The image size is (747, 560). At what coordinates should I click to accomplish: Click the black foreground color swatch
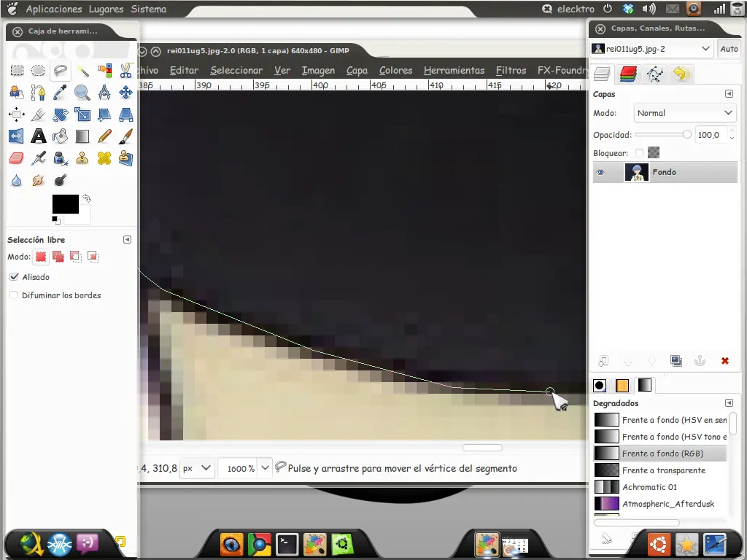click(65, 204)
